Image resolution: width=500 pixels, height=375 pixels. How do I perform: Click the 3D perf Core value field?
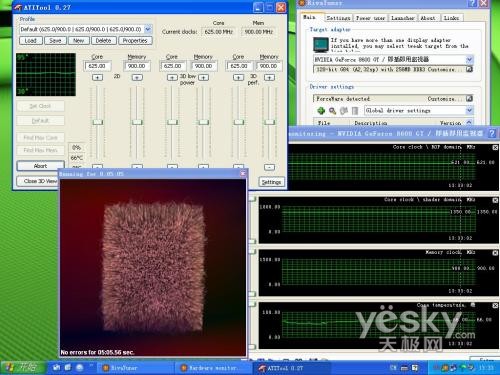(x=239, y=66)
